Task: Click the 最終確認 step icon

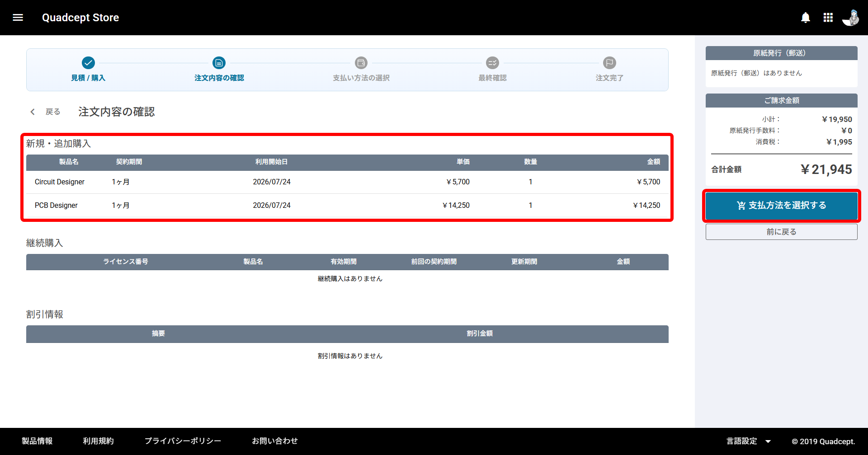Action: (x=492, y=63)
